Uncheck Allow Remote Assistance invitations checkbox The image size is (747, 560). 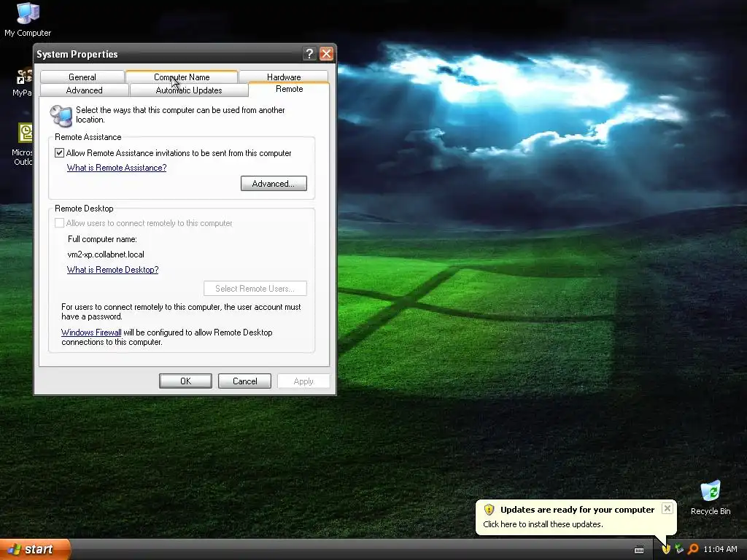pos(60,153)
